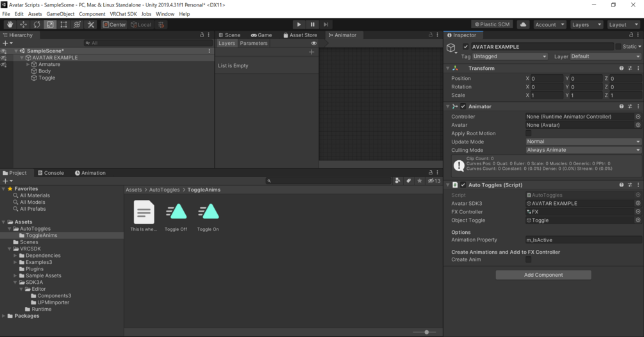Enable Apply Root Motion checkbox
The height and width of the screenshot is (337, 644).
point(528,133)
